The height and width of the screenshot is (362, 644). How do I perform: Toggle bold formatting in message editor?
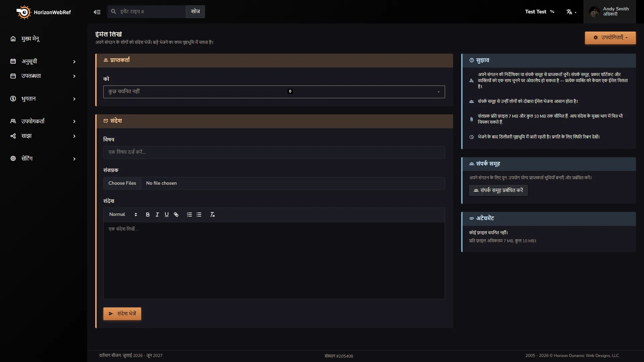(x=148, y=215)
